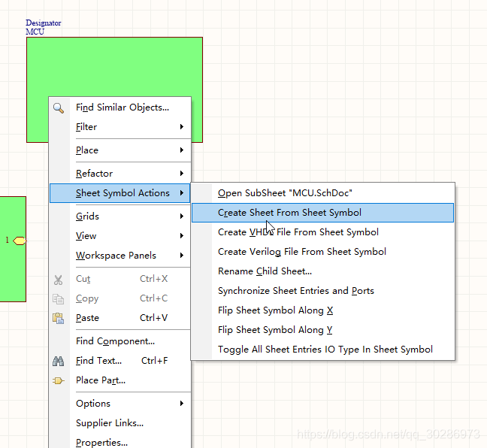487x448 pixels.
Task: Click the Copy pages icon
Action: (x=58, y=299)
